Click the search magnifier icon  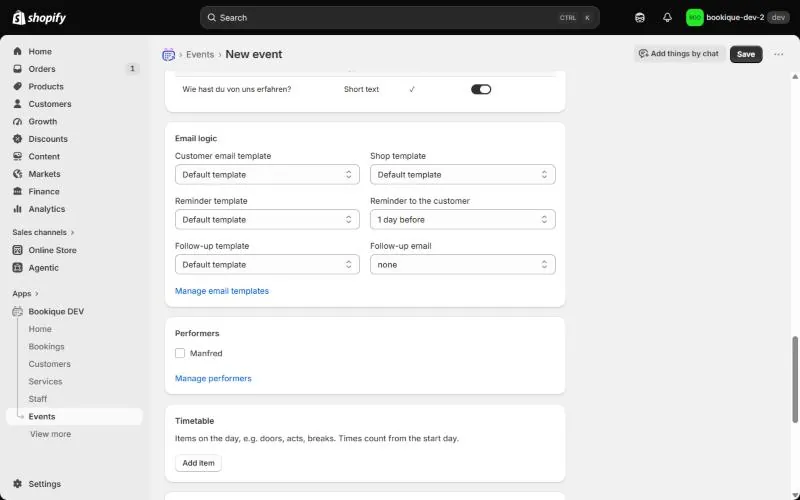click(211, 18)
